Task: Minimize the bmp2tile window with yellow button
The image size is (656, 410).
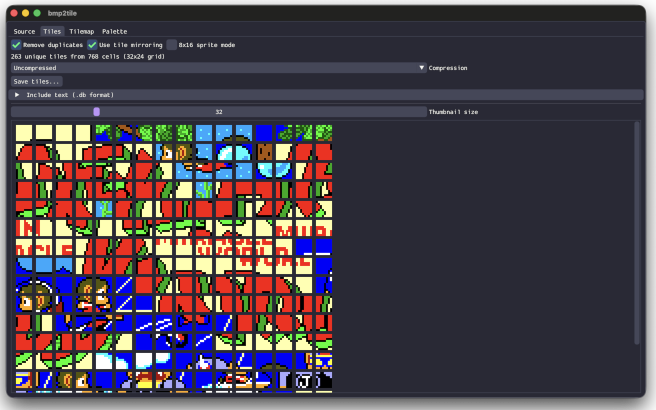Action: pos(26,13)
